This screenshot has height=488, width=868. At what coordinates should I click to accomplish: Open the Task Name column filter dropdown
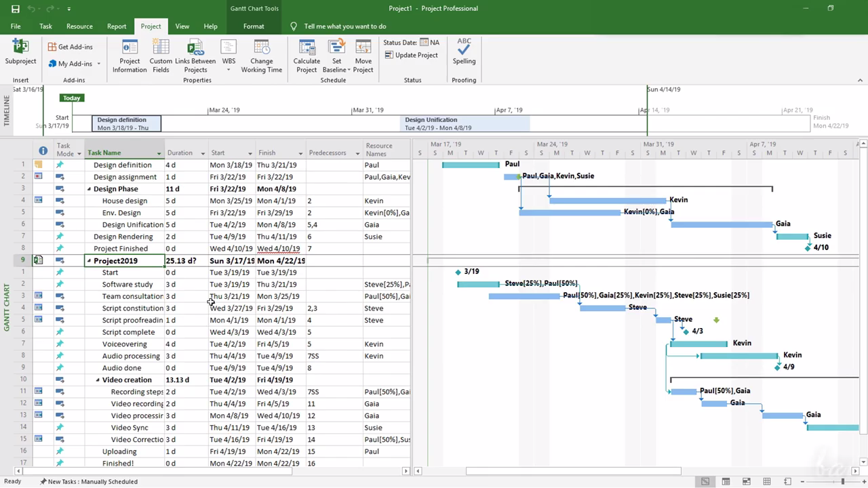tap(159, 153)
